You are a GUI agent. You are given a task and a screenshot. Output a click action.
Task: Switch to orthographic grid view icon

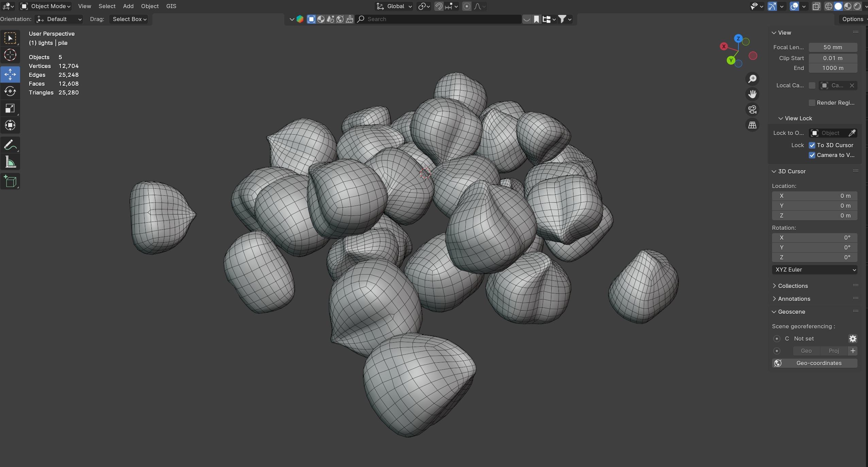click(x=752, y=125)
